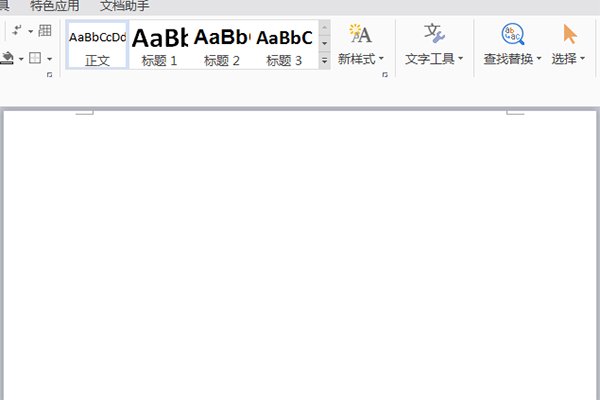Expand the New Style (新样式) dropdown arrow
This screenshot has width=600, height=400.
coord(381,60)
